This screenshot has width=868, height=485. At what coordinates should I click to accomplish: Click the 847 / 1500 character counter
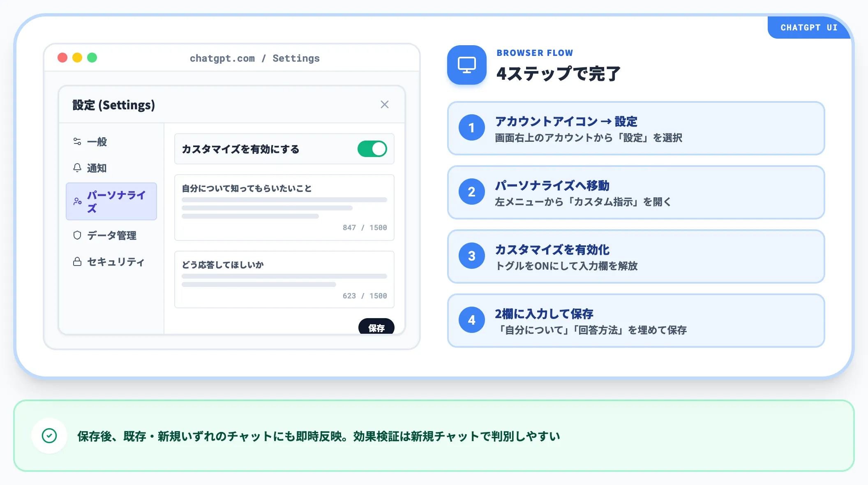pos(365,228)
